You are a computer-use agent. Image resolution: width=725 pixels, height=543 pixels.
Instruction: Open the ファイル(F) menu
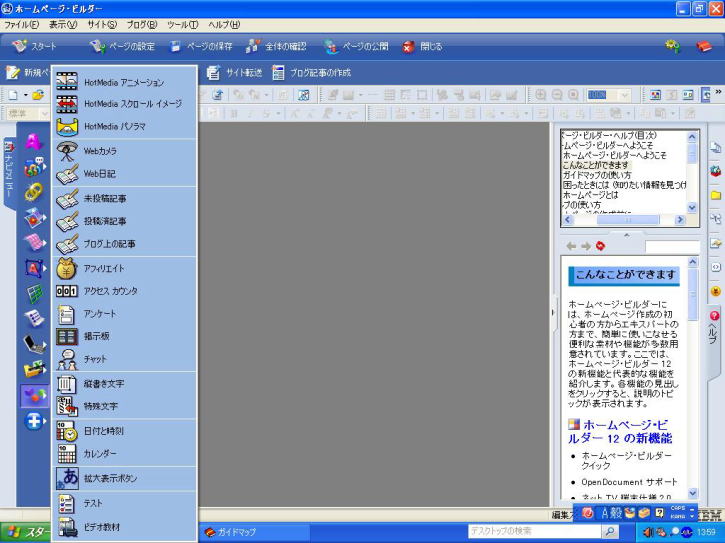click(21, 25)
